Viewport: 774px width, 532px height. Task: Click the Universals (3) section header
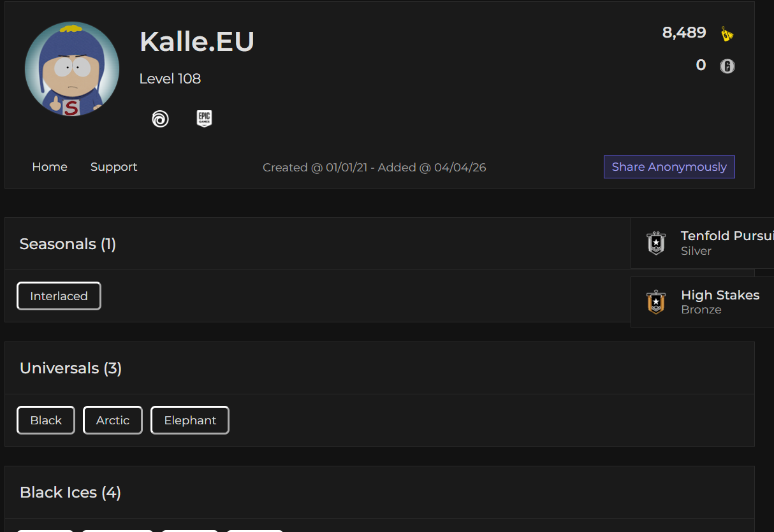coord(71,368)
